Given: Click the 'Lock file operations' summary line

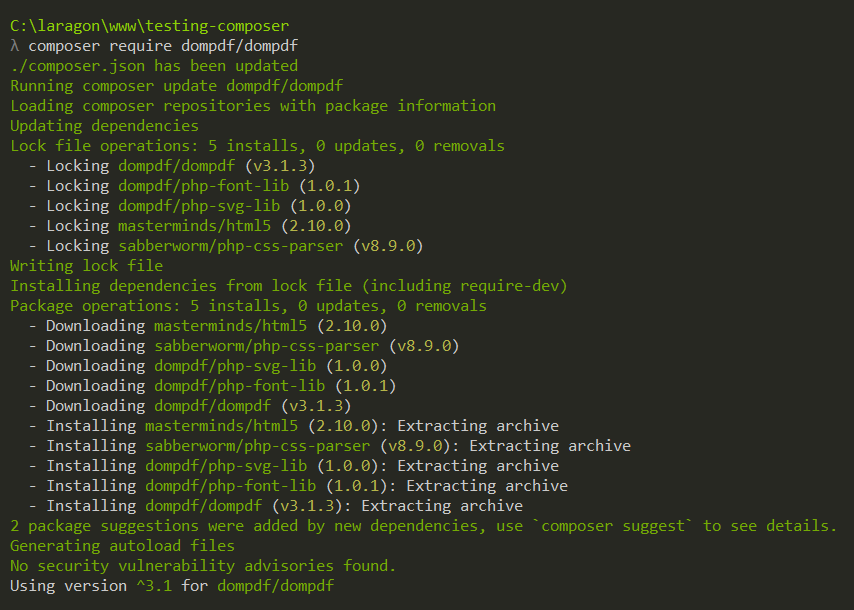Looking at the screenshot, I should (x=257, y=146).
